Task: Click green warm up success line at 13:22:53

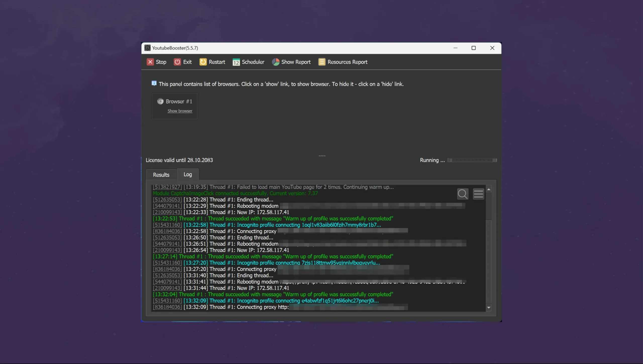Action: pyautogui.click(x=273, y=219)
